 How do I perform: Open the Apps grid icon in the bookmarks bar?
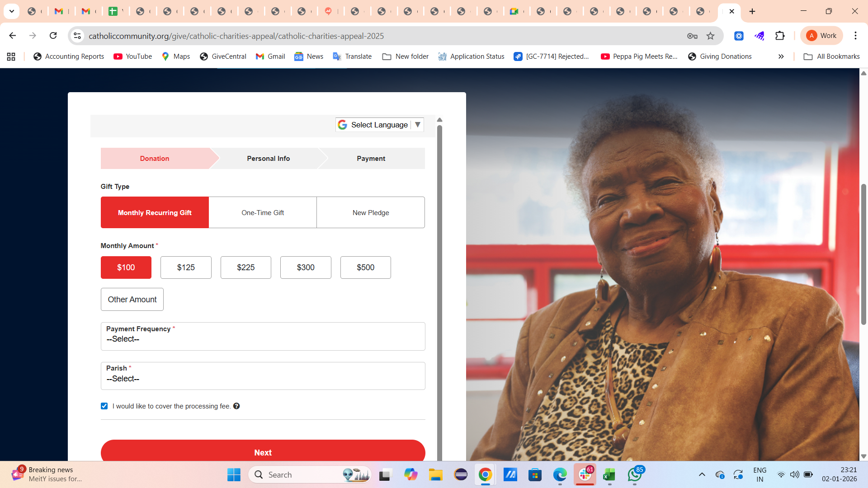pos(11,56)
